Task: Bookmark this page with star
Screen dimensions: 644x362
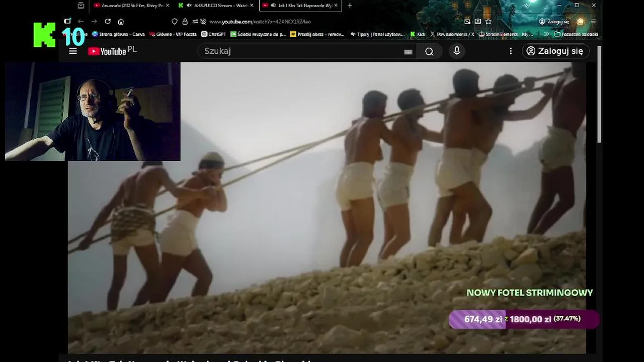Action: (x=488, y=22)
